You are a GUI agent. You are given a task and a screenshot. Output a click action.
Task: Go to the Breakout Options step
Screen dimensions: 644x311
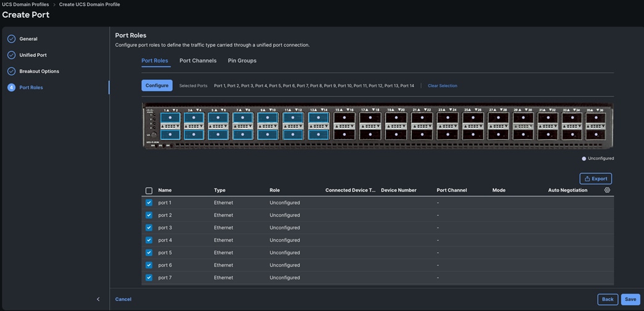(x=39, y=71)
